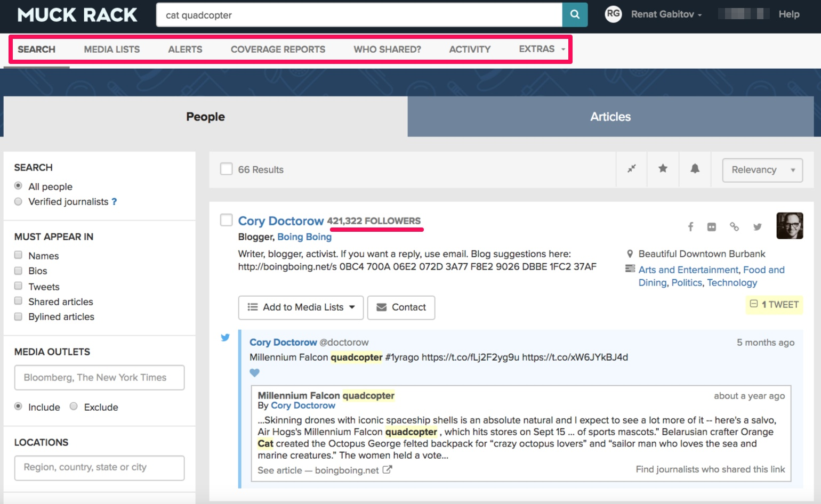Open the Renat Gabitov account menu

[x=666, y=14]
